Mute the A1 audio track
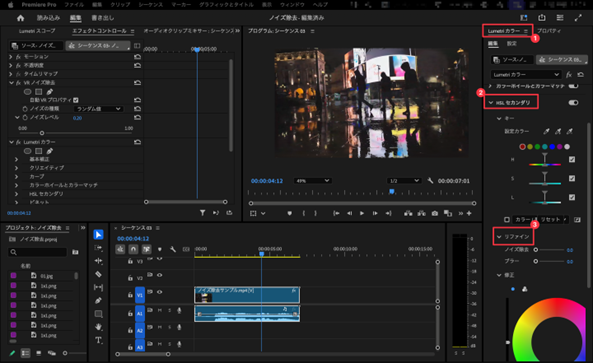Viewport: 593px width, 363px height. [x=160, y=310]
